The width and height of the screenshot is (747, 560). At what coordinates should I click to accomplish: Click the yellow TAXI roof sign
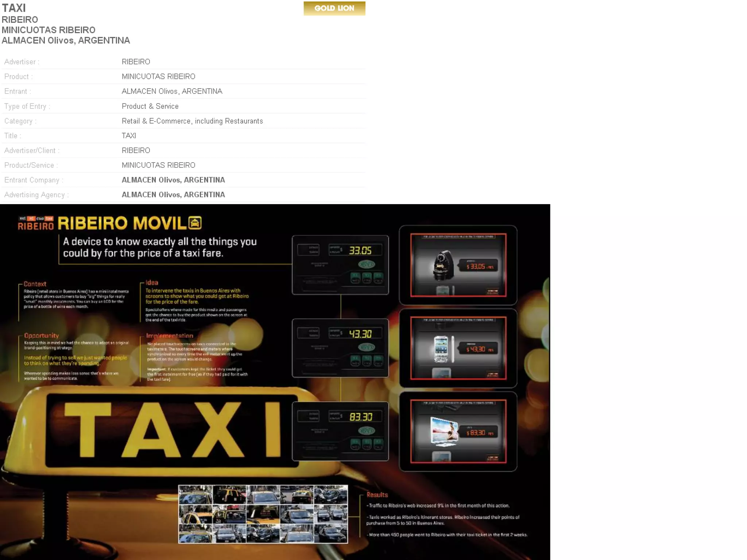(171, 430)
